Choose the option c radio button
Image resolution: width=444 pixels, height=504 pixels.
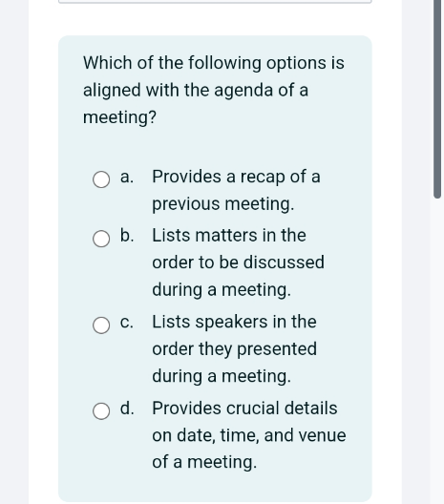point(101,325)
